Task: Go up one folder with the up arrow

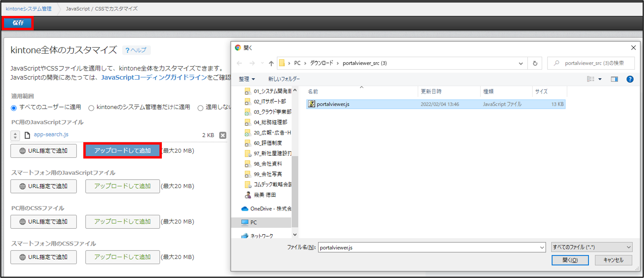Action: pos(271,63)
